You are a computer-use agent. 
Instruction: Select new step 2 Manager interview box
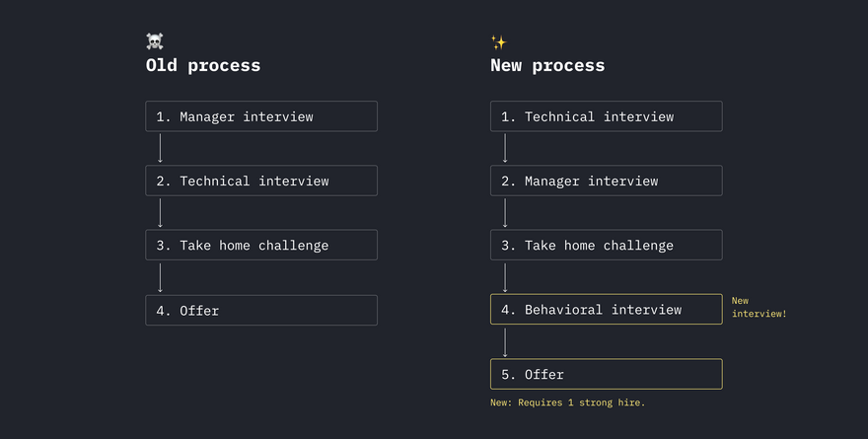(x=607, y=181)
